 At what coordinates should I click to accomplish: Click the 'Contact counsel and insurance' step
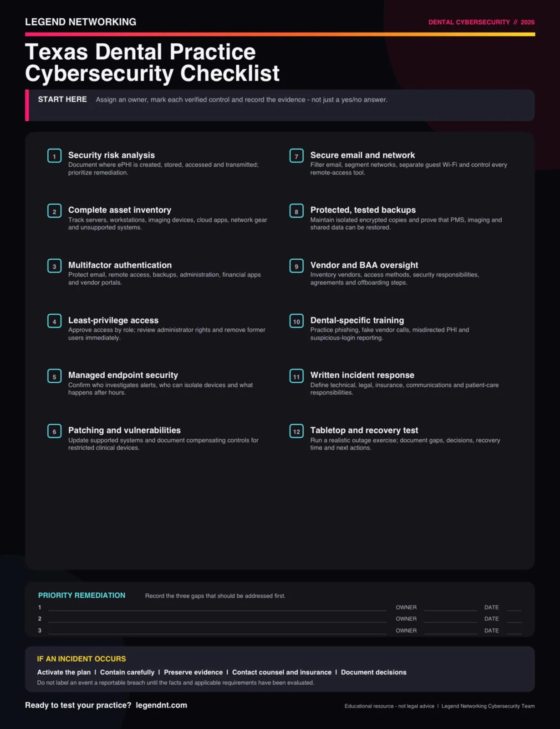pos(282,673)
